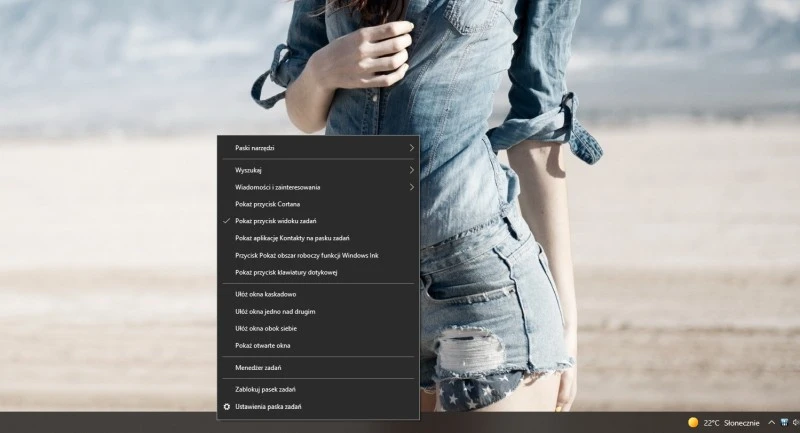Enable Pokaż aplikację Kontakty na pasku zadań
This screenshot has width=800, height=433.
(318, 238)
